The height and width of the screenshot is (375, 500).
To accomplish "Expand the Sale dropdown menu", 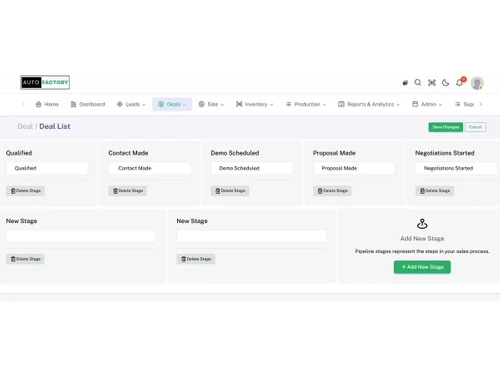I will [x=211, y=104].
